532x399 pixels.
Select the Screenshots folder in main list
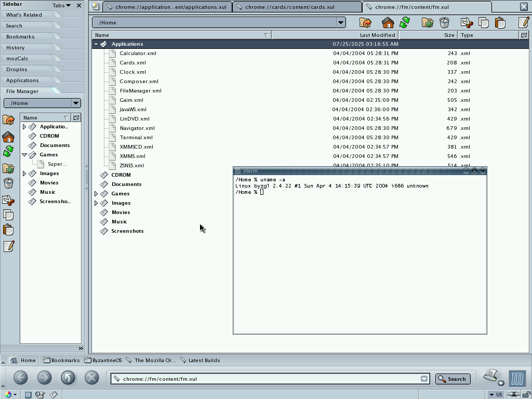tap(127, 231)
